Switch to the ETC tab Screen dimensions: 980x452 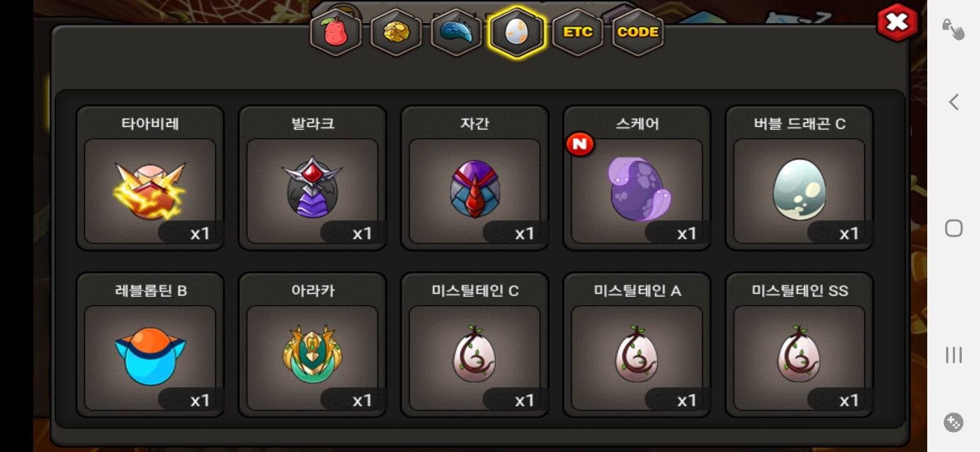coord(577,33)
